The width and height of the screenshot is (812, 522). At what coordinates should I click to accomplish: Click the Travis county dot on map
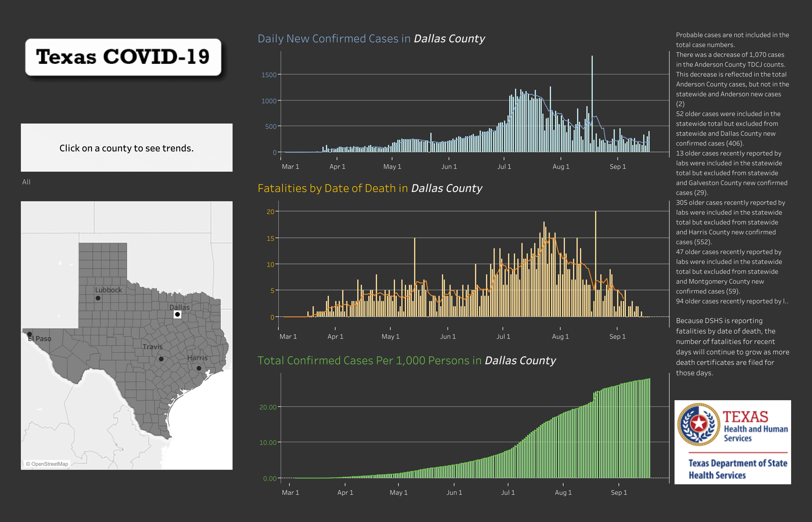pyautogui.click(x=161, y=359)
